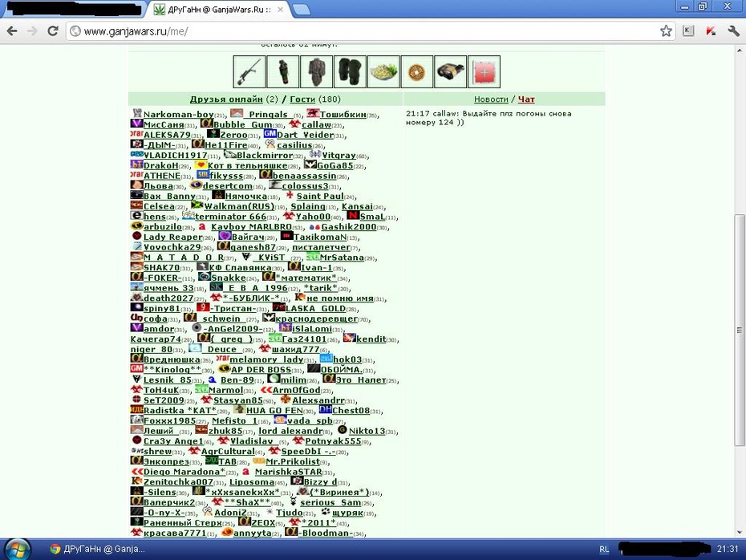Open Diego Maradona* profile link
This screenshot has height=560, width=746.
(184, 472)
